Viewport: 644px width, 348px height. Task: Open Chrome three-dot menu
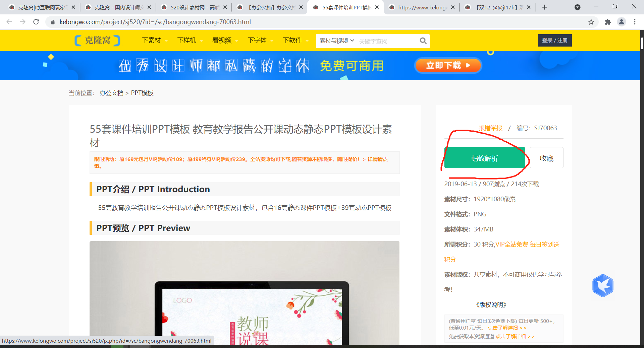click(x=635, y=22)
